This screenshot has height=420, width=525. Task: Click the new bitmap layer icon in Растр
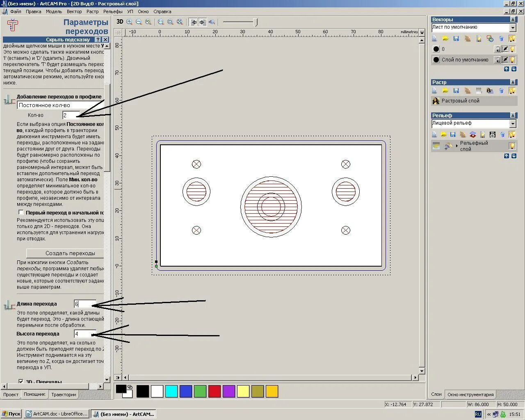pos(434,90)
